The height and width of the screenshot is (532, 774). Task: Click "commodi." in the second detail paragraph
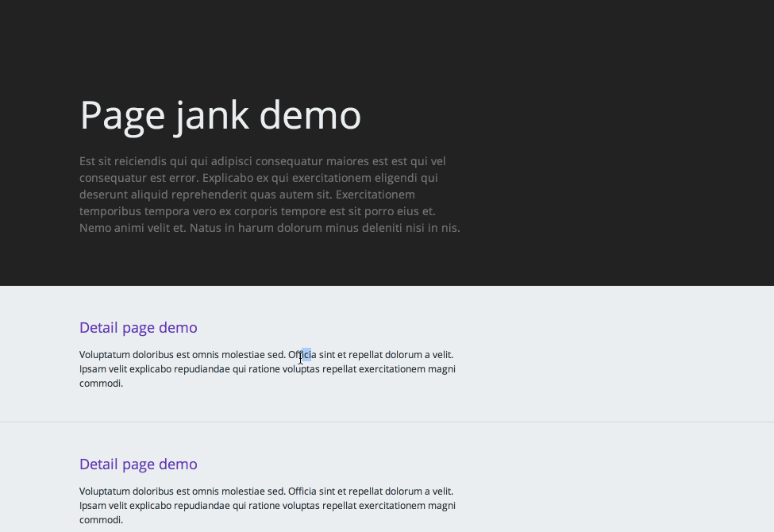101,519
